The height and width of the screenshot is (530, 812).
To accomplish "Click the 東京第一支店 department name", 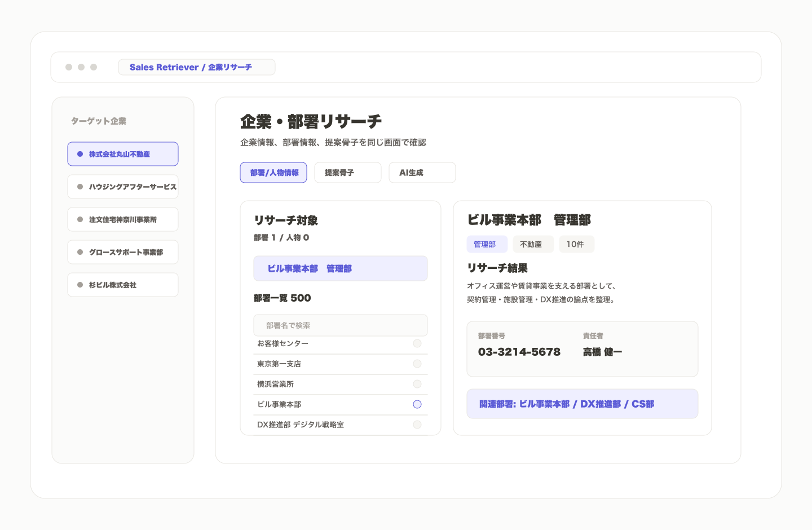I will [x=279, y=364].
